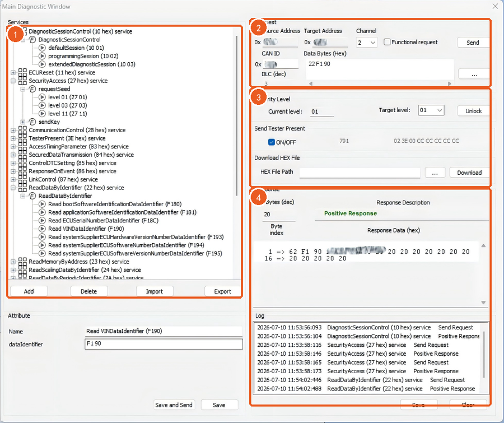The image size is (504, 423).
Task: Click the play icon beside extendedDiagnosticSession (10 03)
Action: pos(42,64)
